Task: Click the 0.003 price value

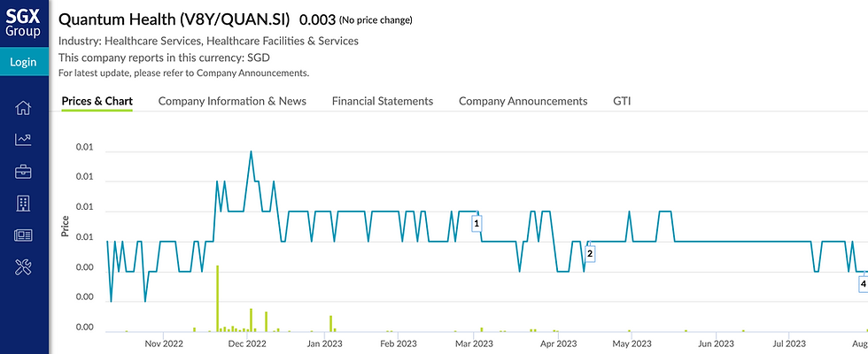Action: click(317, 20)
